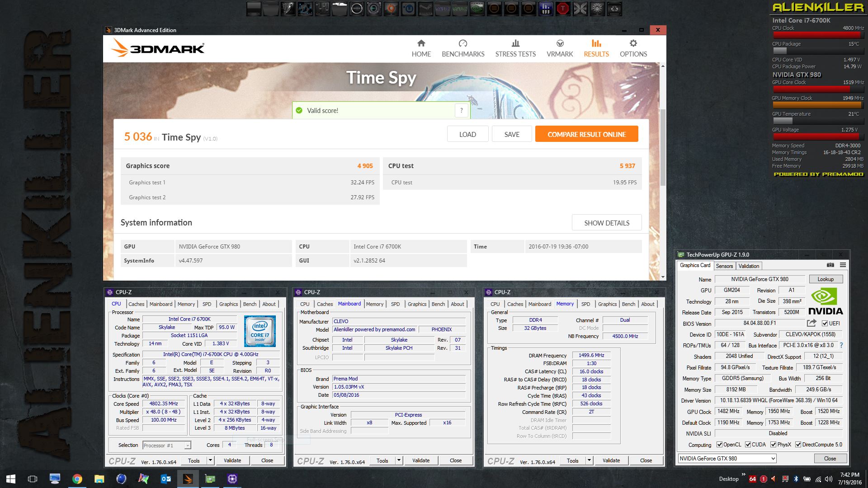Open the volume tray icon
Image resolution: width=868 pixels, height=488 pixels.
(x=829, y=479)
